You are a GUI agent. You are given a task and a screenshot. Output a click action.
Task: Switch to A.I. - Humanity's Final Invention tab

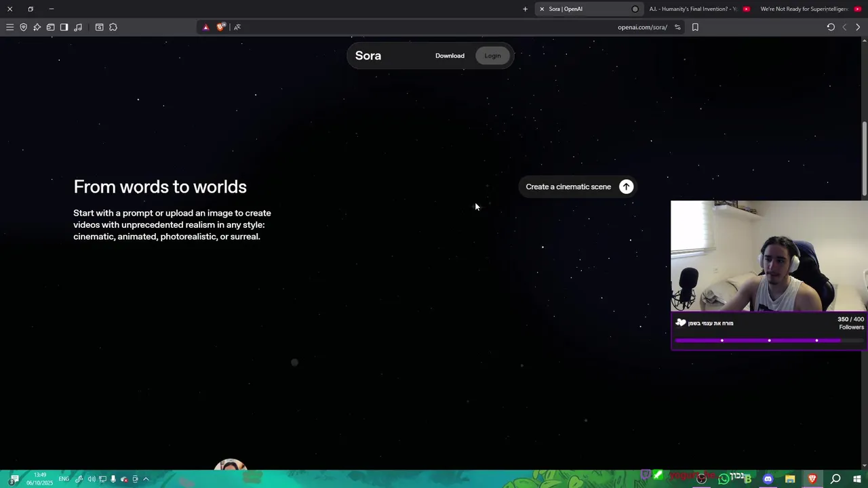698,9
